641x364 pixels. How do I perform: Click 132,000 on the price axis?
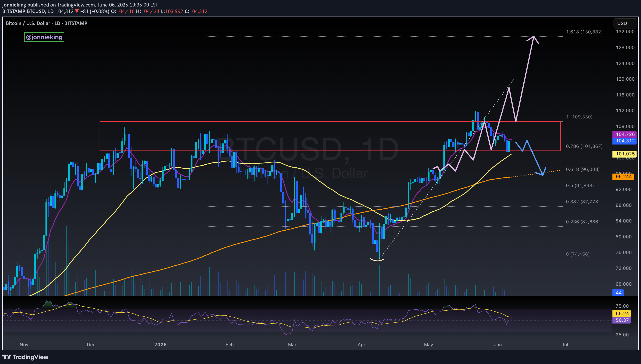pos(625,32)
